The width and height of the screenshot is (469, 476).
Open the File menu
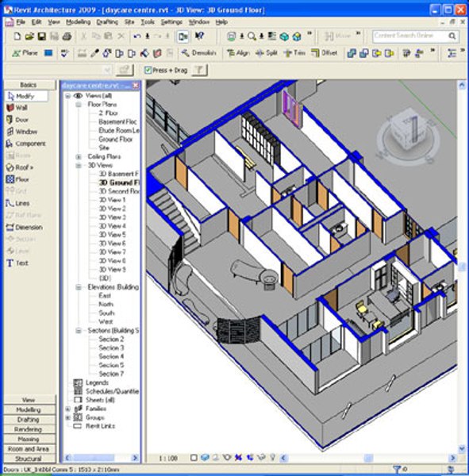click(x=21, y=22)
